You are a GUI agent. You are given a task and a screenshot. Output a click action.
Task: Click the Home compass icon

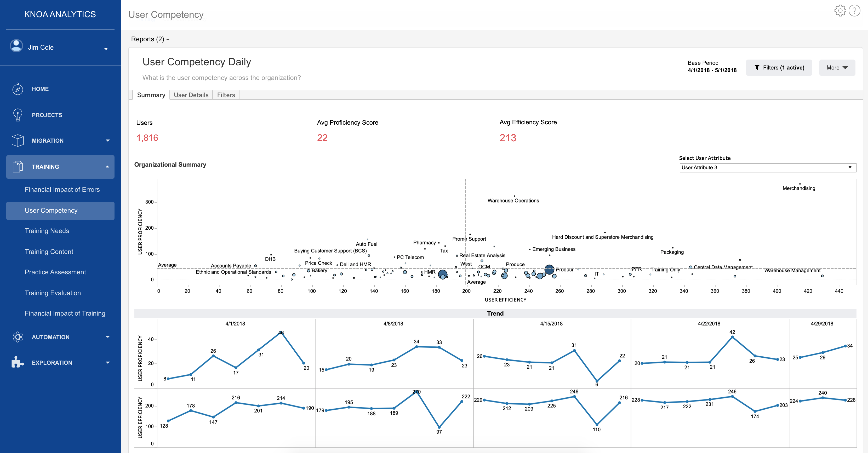coord(18,89)
